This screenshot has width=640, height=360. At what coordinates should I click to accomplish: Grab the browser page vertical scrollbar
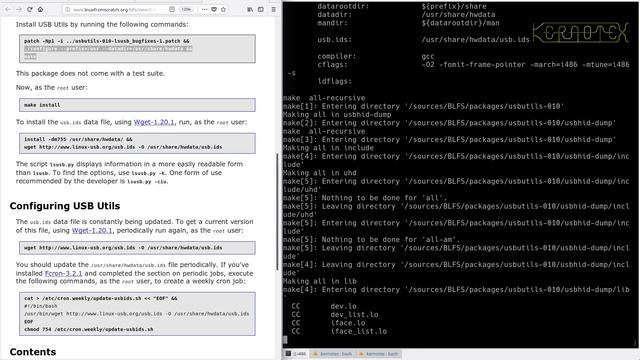(278, 212)
